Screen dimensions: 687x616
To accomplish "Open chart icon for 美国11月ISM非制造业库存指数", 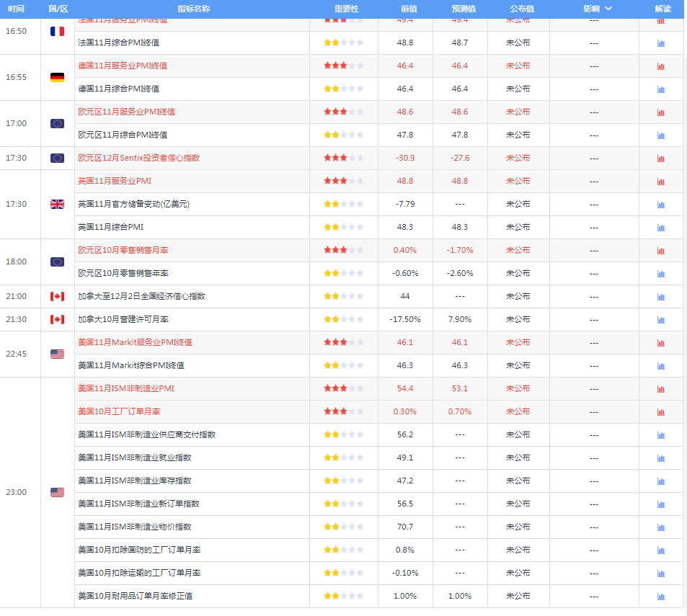I will click(x=661, y=481).
